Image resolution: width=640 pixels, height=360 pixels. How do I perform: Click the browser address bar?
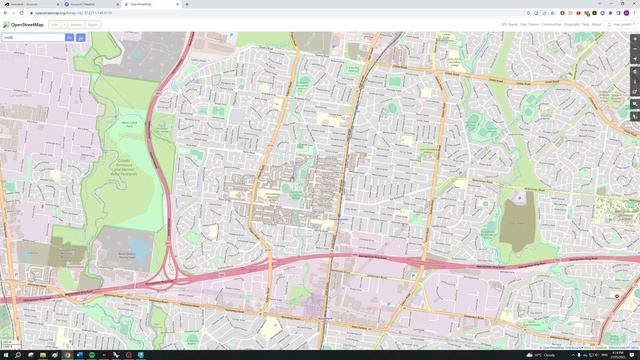278,13
